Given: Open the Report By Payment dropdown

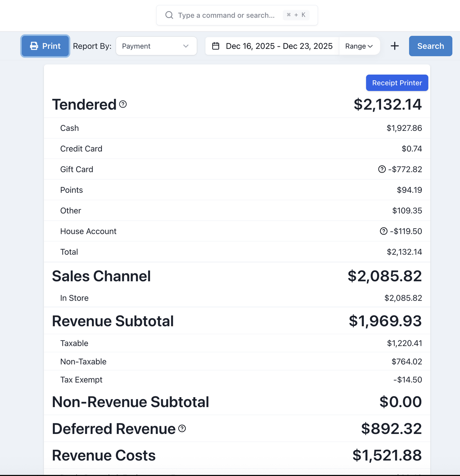Looking at the screenshot, I should pyautogui.click(x=156, y=46).
